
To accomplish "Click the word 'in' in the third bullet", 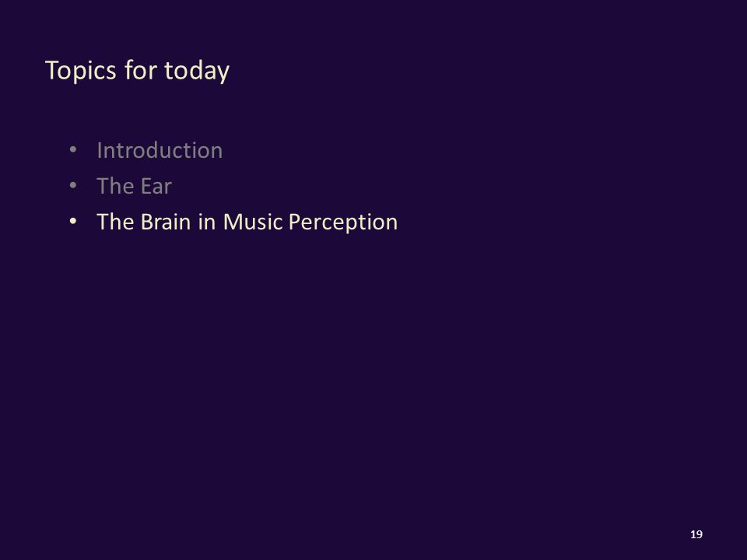I will [x=207, y=222].
